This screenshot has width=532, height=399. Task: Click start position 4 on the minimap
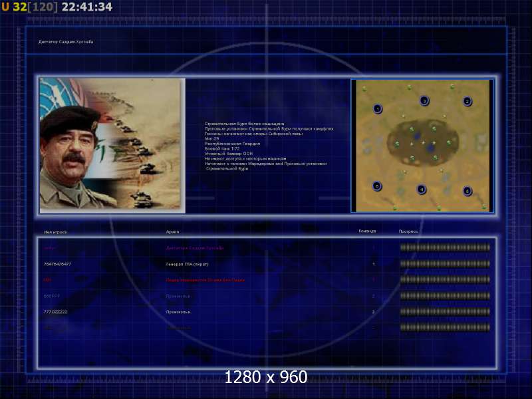[x=422, y=190]
